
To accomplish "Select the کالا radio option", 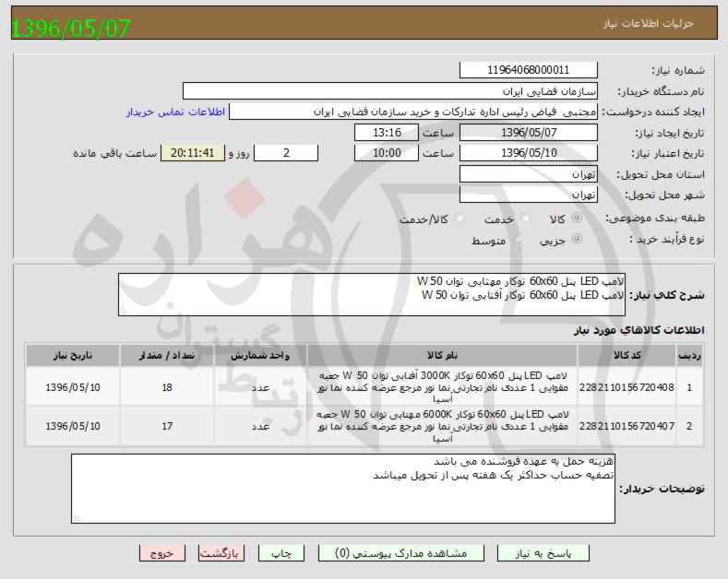I will click(x=578, y=219).
